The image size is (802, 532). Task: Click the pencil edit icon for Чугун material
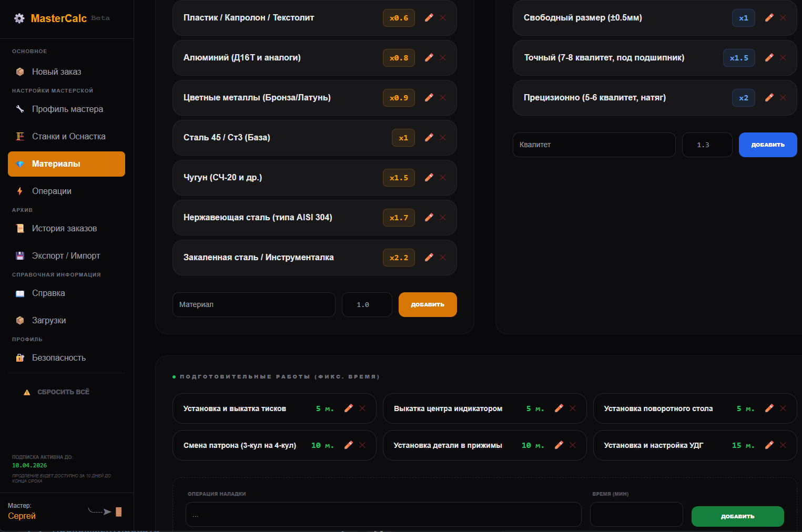[429, 178]
